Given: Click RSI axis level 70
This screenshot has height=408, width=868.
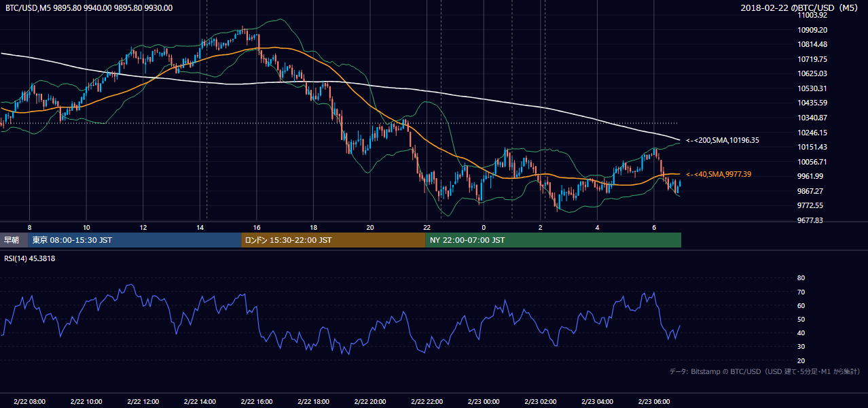Looking at the screenshot, I should pyautogui.click(x=801, y=292).
